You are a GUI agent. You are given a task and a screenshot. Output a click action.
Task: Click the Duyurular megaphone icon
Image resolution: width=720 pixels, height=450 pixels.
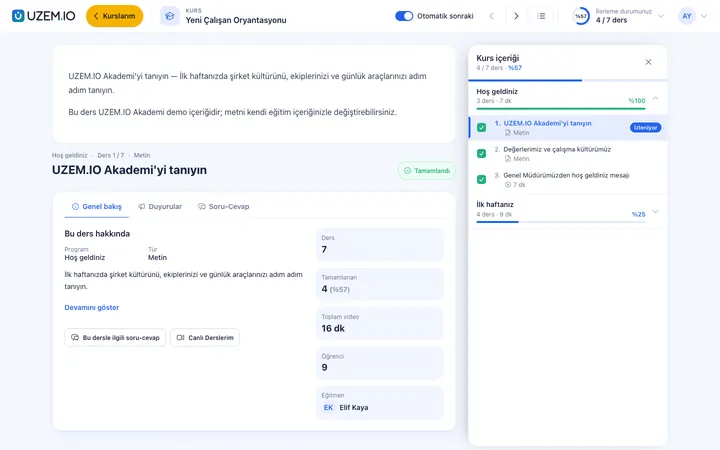142,207
